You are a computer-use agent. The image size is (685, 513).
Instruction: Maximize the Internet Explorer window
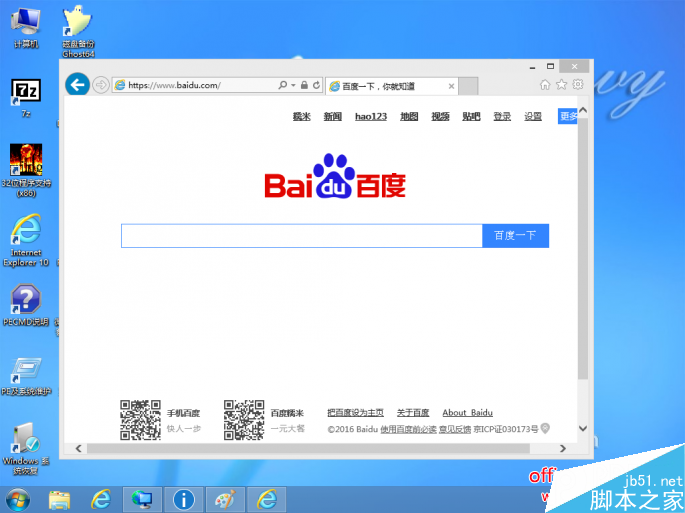(x=550, y=66)
